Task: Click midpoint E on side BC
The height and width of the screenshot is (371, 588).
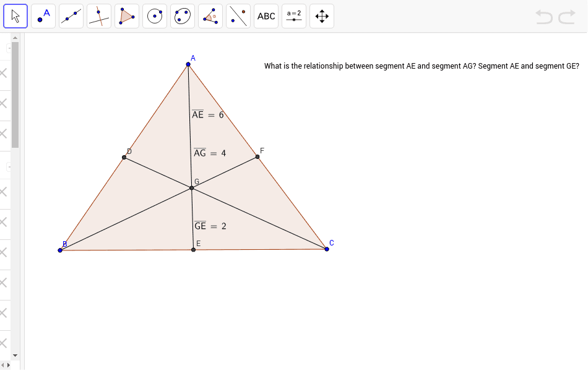Action: tap(194, 250)
